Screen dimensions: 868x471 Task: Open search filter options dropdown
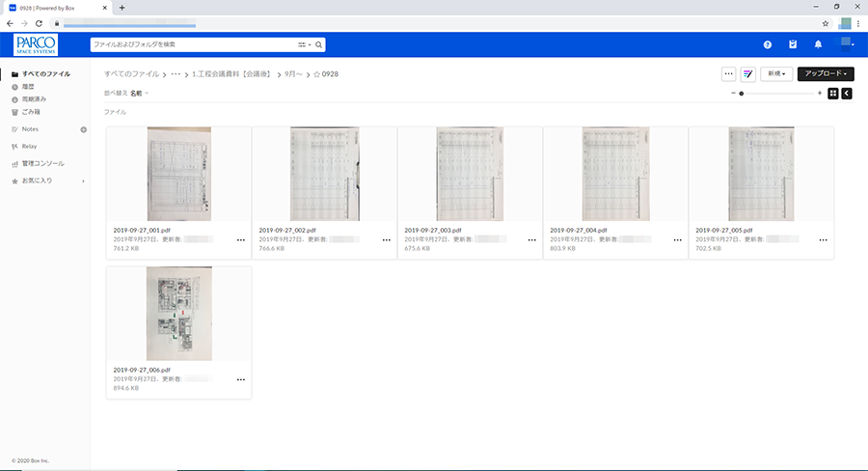(303, 44)
